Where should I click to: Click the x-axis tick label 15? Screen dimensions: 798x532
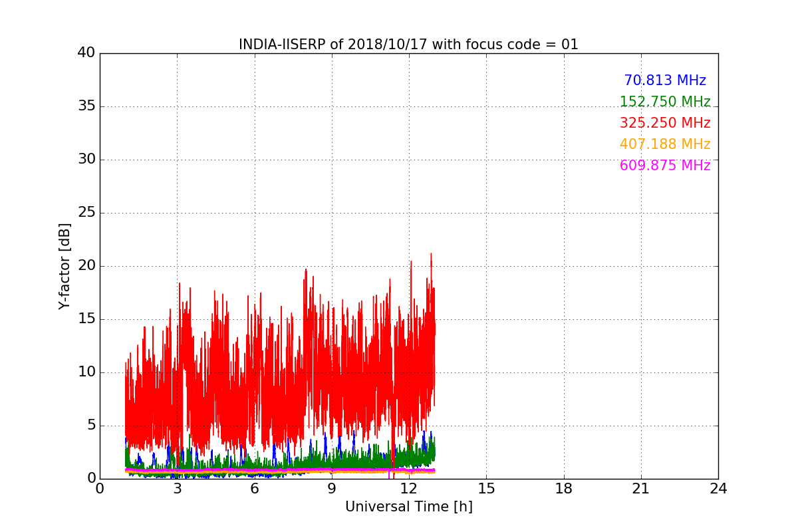(486, 488)
